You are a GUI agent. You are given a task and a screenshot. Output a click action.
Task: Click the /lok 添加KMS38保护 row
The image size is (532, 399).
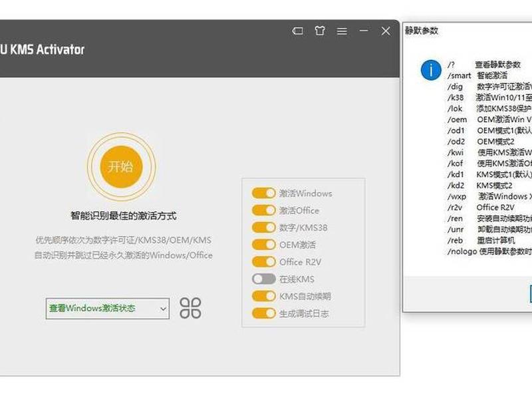coord(489,108)
